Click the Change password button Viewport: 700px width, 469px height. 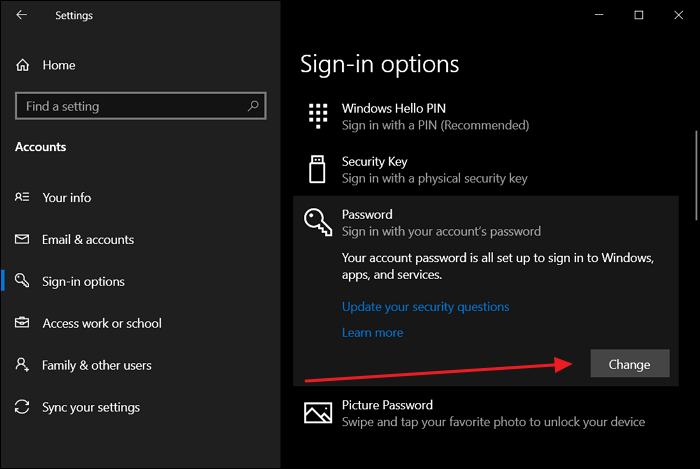pyautogui.click(x=630, y=363)
